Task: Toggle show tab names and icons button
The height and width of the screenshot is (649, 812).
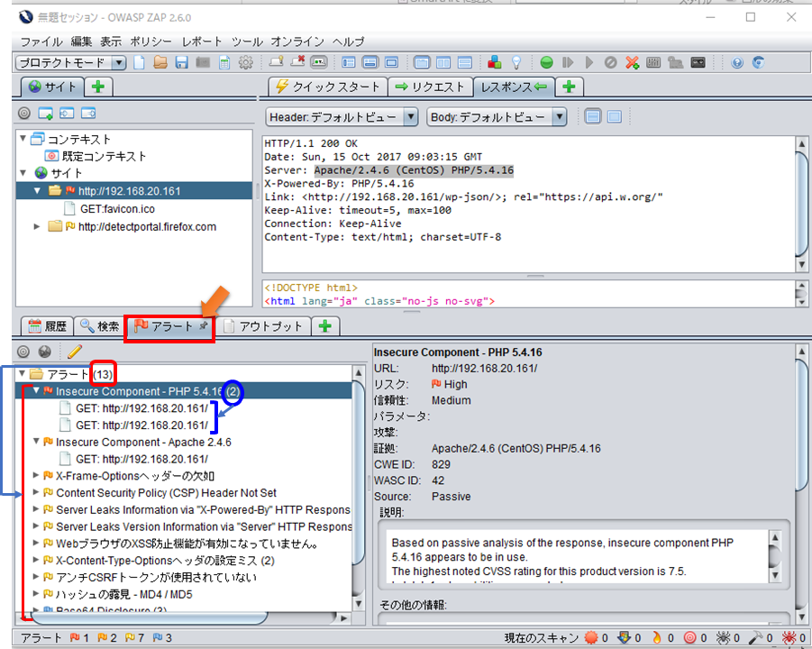Action: (318, 63)
